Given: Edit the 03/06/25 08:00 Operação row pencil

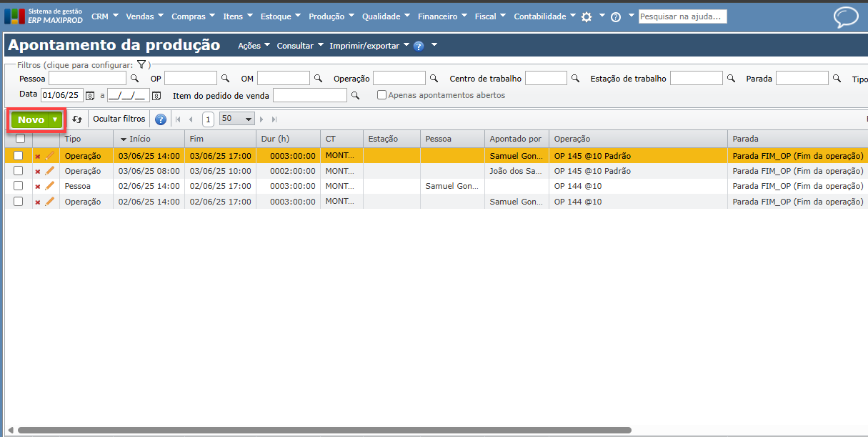Looking at the screenshot, I should coord(49,171).
